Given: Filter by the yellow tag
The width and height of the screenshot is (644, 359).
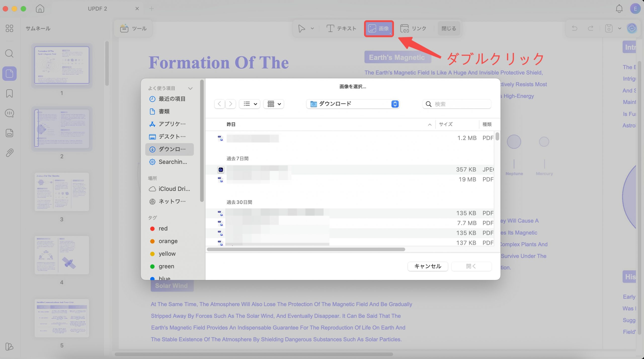Looking at the screenshot, I should 170,254.
